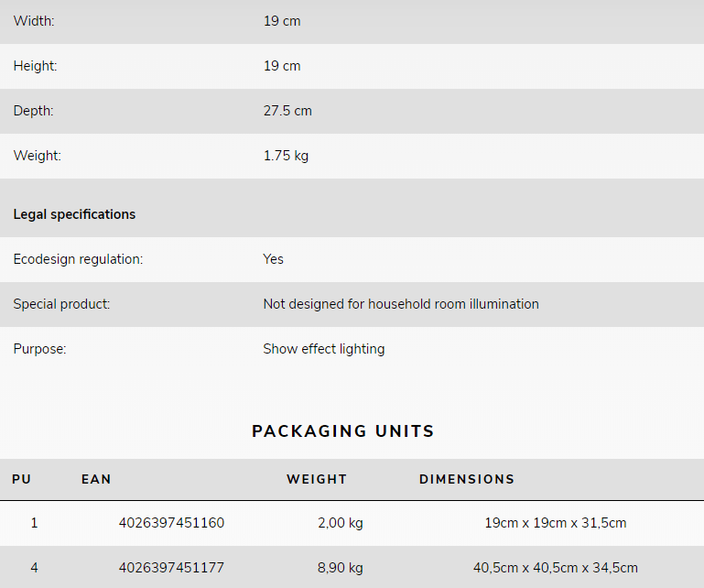Screen dimensions: 704x588
Task: Click the 8,90 kg packaging weight
Action: pyautogui.click(x=341, y=568)
